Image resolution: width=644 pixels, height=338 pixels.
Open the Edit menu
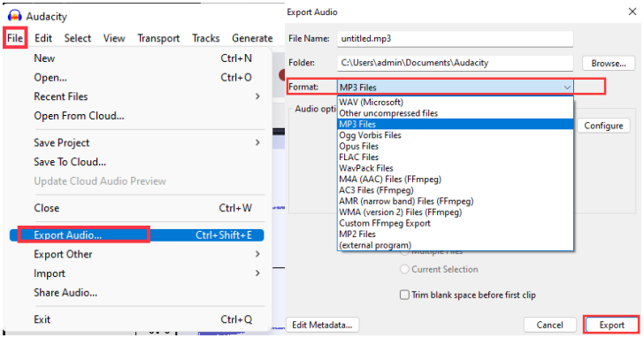pos(43,38)
